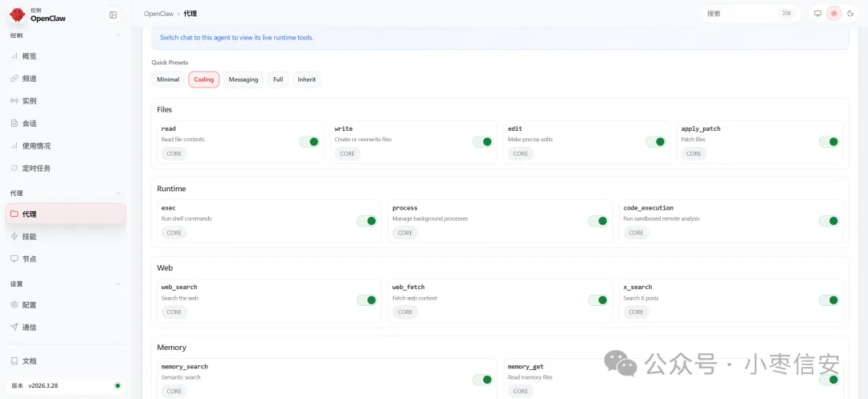The height and width of the screenshot is (399, 868).
Task: Open the 频道 link icon
Action: 14,79
